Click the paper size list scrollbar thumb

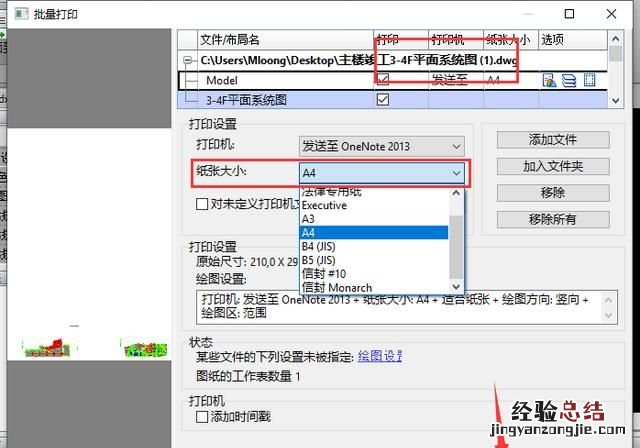coord(456,247)
